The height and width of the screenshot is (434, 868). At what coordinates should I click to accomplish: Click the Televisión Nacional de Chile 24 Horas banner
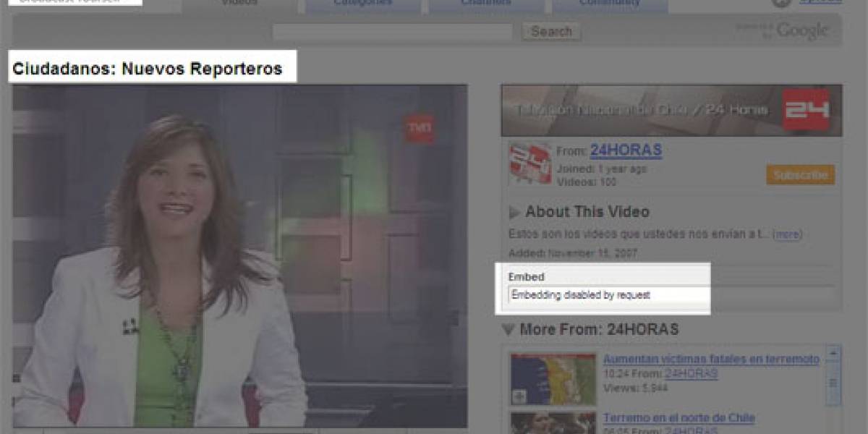(671, 111)
